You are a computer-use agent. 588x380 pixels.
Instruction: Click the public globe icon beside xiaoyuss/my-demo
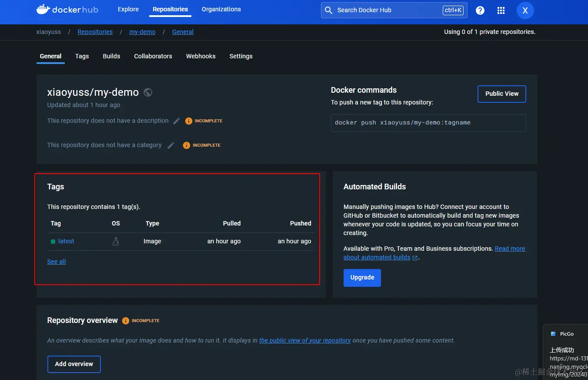point(148,92)
